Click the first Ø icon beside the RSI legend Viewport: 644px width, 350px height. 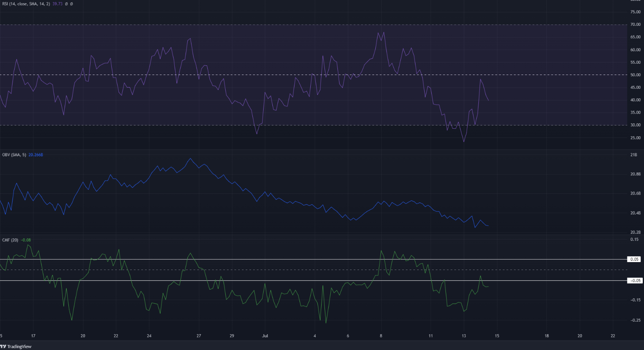[x=66, y=3]
